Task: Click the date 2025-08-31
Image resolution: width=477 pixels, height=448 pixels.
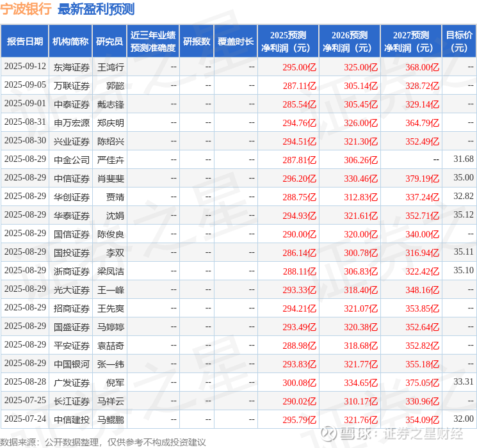Action: coord(25,122)
